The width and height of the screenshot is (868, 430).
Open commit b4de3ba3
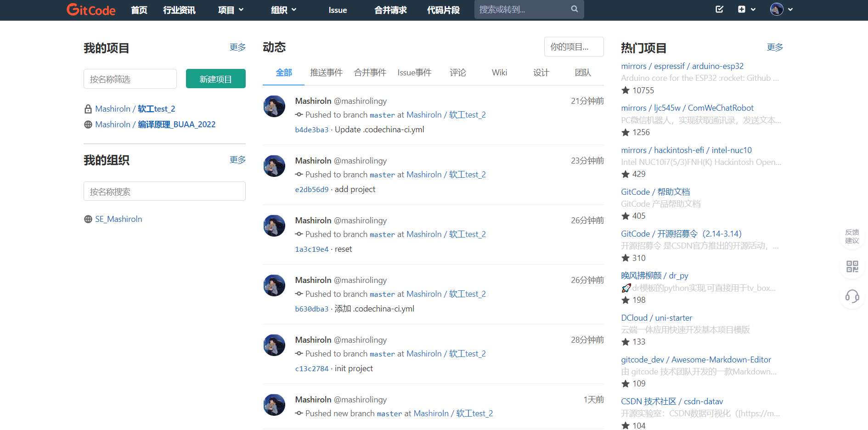point(312,130)
